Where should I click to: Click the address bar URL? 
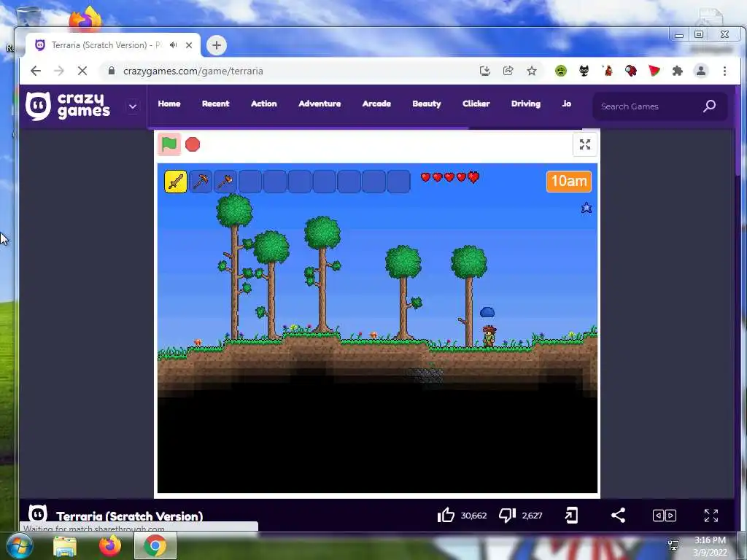tap(193, 71)
